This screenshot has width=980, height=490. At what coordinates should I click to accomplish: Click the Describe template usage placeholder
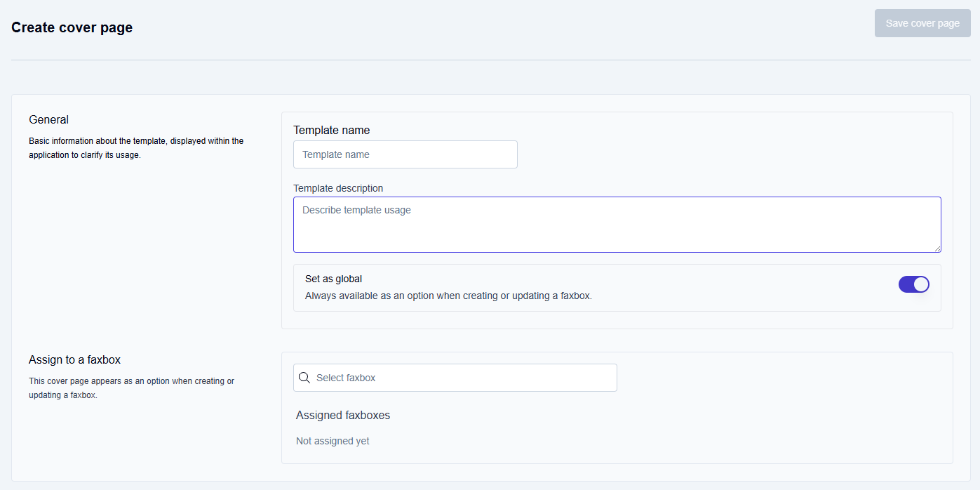pos(356,210)
